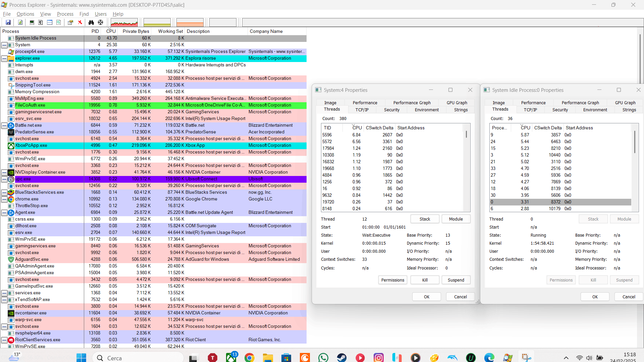Switch to TCP/IP tab in System:4 Properties
The image size is (644, 362).
(362, 110)
